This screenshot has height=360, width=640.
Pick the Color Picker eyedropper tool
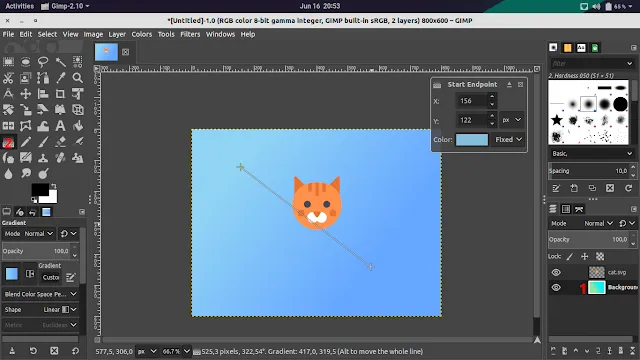pos(60,78)
